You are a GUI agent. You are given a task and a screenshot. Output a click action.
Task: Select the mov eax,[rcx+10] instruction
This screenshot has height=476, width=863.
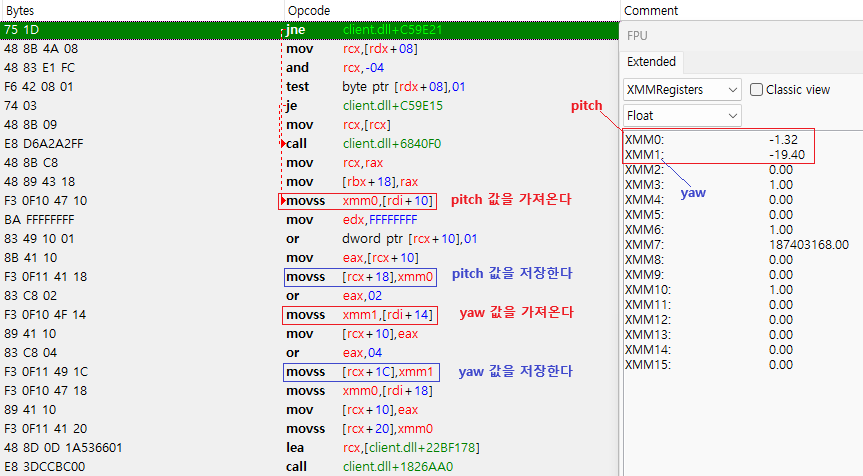(x=352, y=258)
